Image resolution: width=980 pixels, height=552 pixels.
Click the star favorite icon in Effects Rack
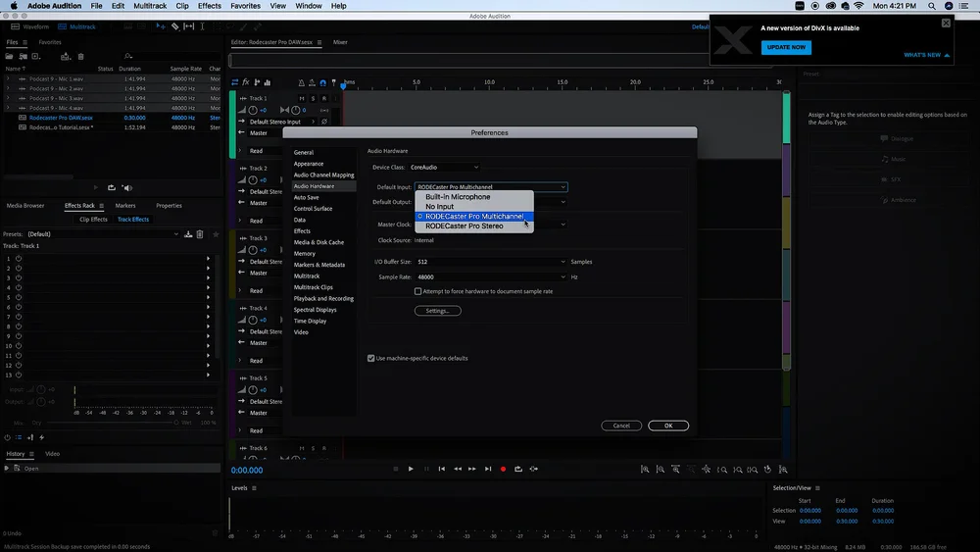pyautogui.click(x=216, y=234)
